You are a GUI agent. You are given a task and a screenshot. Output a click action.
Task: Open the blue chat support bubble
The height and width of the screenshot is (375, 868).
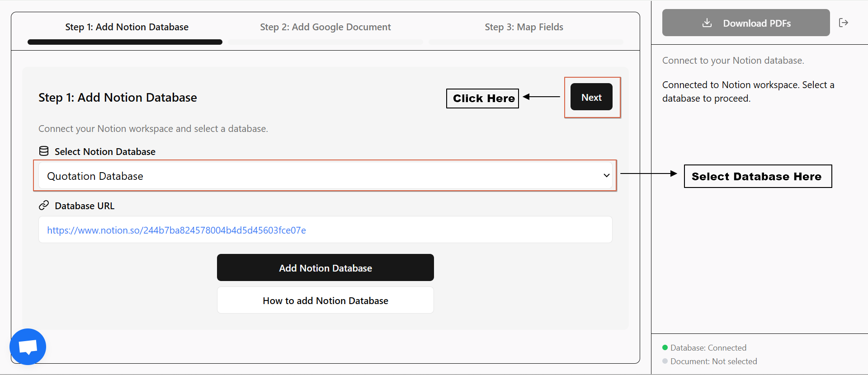28,347
